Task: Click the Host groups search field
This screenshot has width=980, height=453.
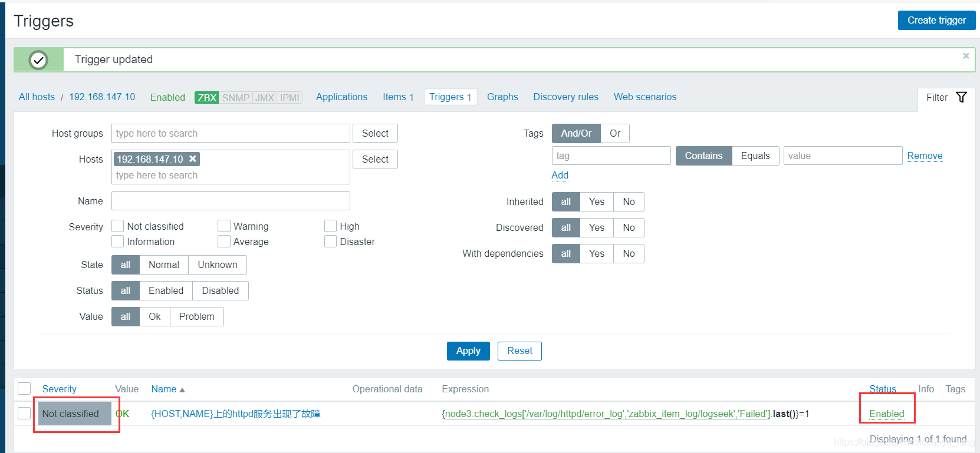Action: (x=231, y=133)
